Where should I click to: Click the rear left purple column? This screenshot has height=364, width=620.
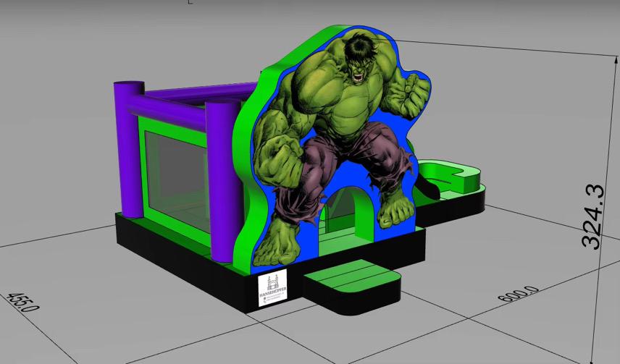129,148
